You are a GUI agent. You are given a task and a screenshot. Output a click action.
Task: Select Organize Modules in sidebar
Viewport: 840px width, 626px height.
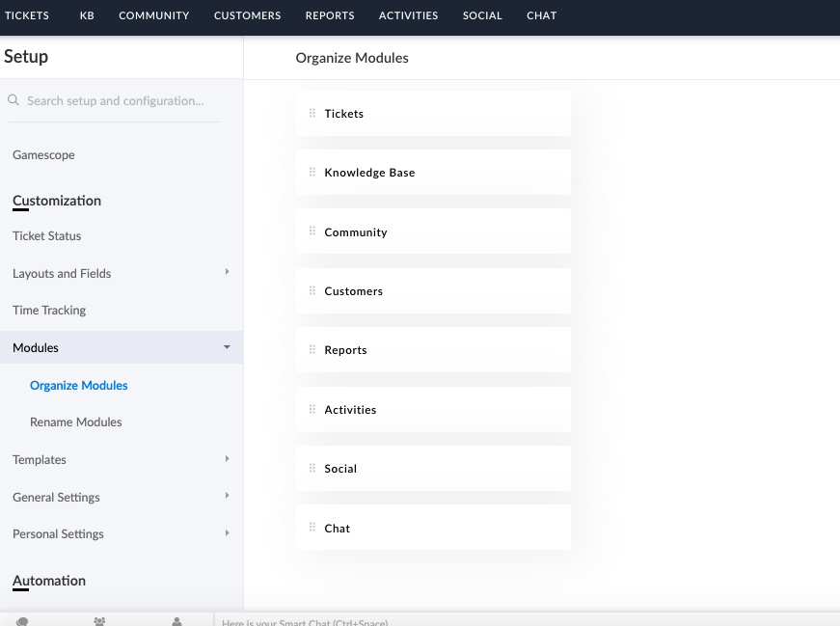click(x=79, y=386)
